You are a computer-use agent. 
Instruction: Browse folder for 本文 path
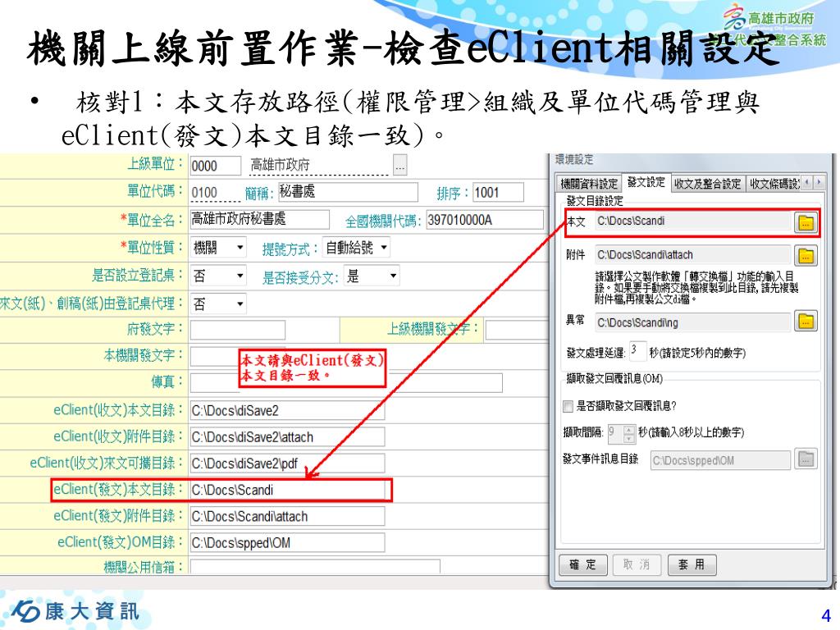point(806,221)
